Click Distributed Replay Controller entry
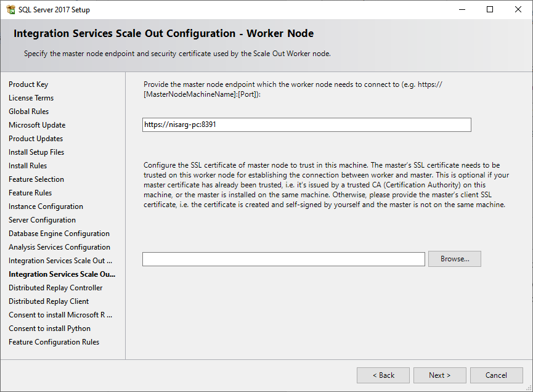533x392 pixels. [x=55, y=288]
